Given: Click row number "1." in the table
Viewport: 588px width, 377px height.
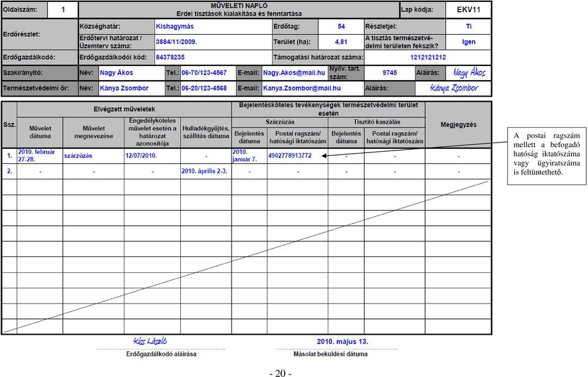Looking at the screenshot, I should pyautogui.click(x=9, y=156).
